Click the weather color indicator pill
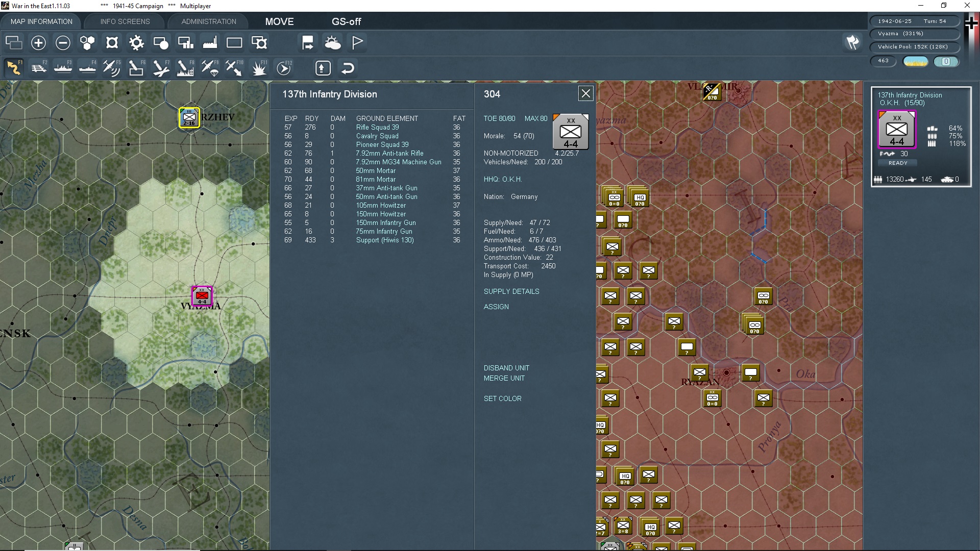Image resolution: width=980 pixels, height=551 pixels. [x=915, y=61]
